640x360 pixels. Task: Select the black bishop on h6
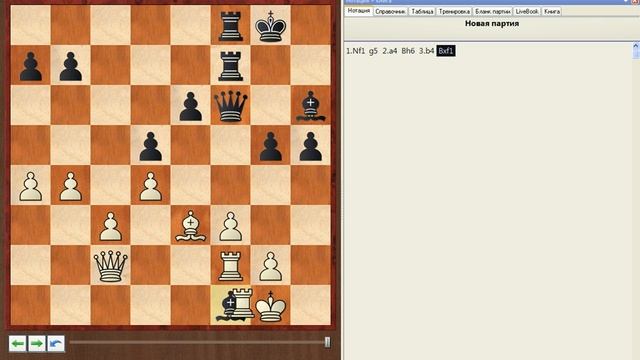pos(311,106)
